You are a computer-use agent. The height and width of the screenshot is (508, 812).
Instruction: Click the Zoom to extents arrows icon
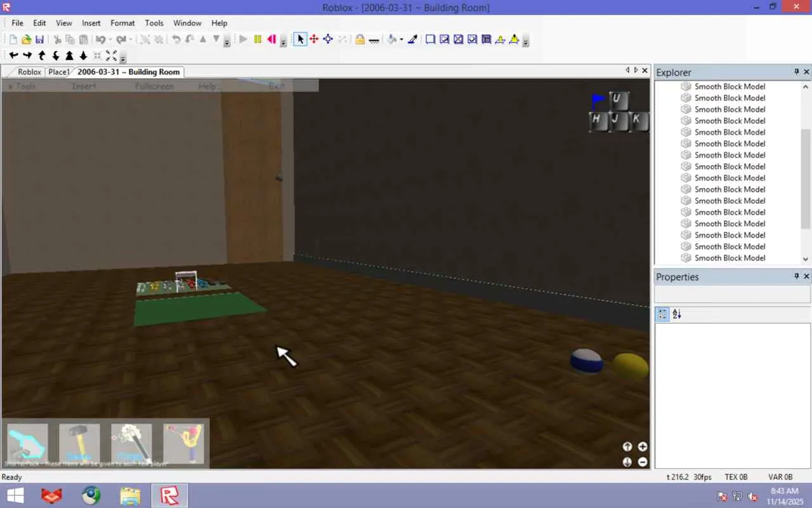click(x=111, y=56)
